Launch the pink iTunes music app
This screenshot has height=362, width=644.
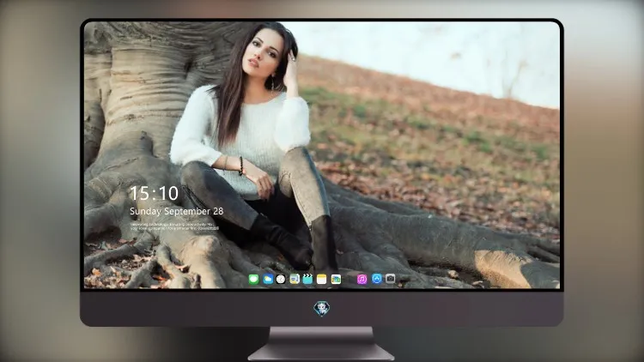(x=361, y=280)
